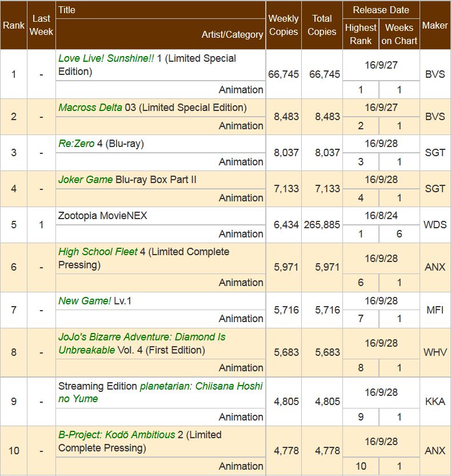Click Zootopia's total copies 265,885
Viewport: 451px width, 476px height.
pos(322,225)
